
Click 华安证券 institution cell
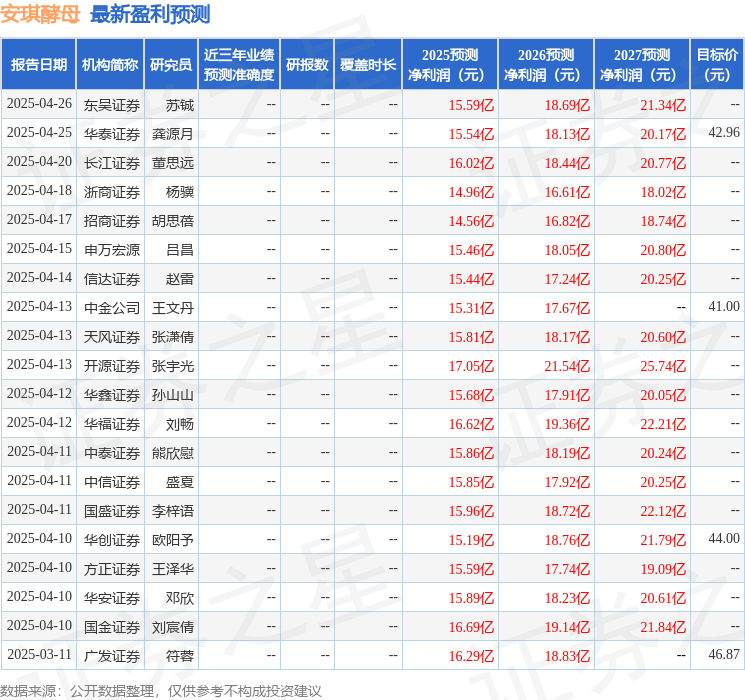click(x=112, y=598)
